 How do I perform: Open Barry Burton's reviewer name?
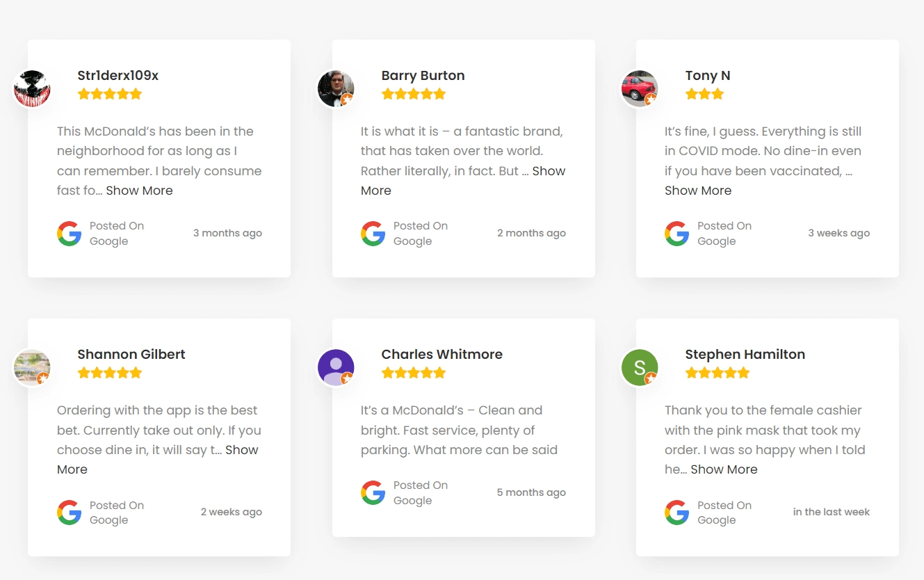[x=423, y=75]
